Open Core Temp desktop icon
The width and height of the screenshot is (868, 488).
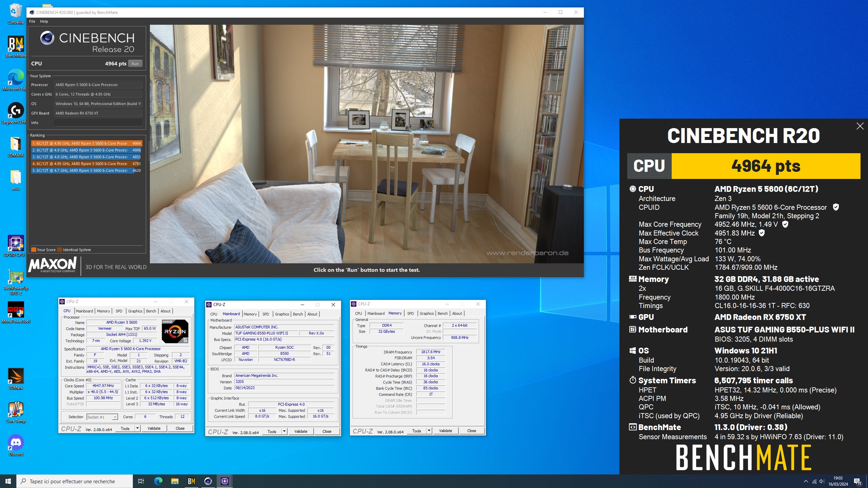(x=16, y=412)
